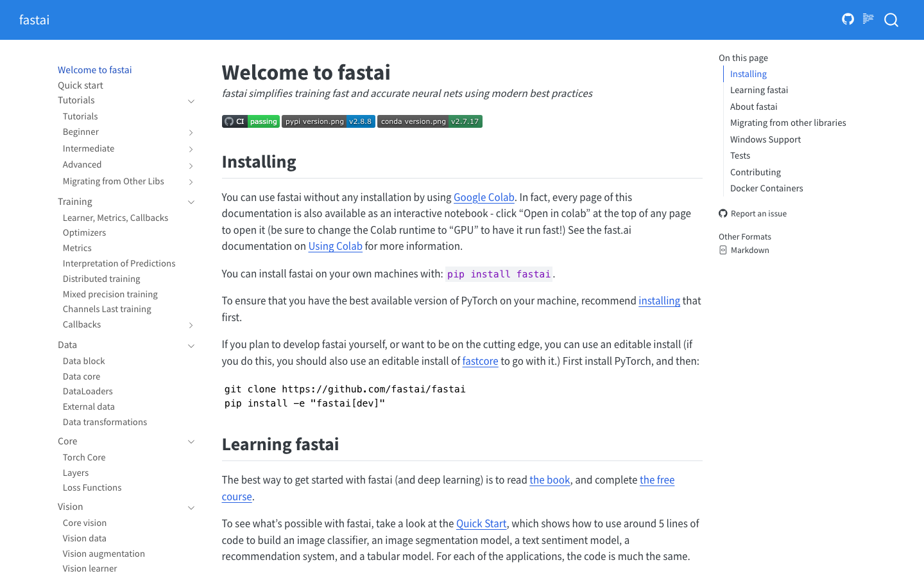Jump to Tests section

click(740, 155)
